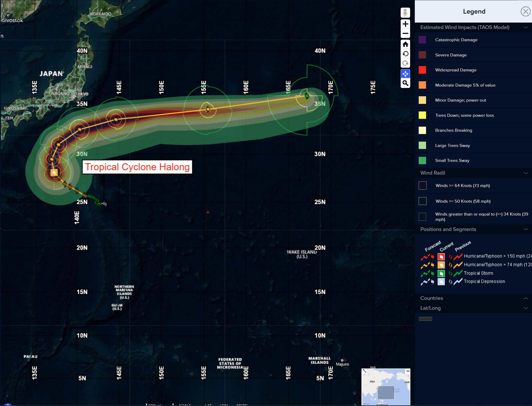Click the 34 Knots winds legend box
The height and width of the screenshot is (406, 532).
(x=423, y=217)
